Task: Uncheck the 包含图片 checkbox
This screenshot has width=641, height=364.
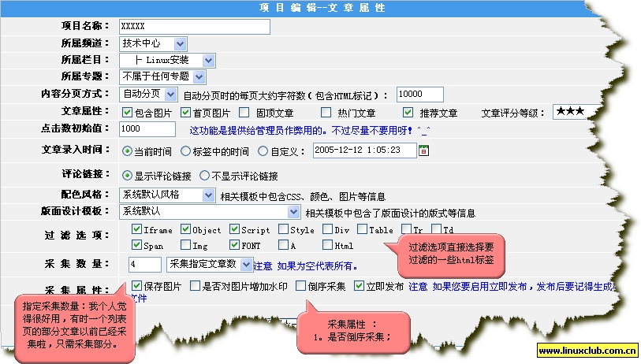Action: coord(127,113)
